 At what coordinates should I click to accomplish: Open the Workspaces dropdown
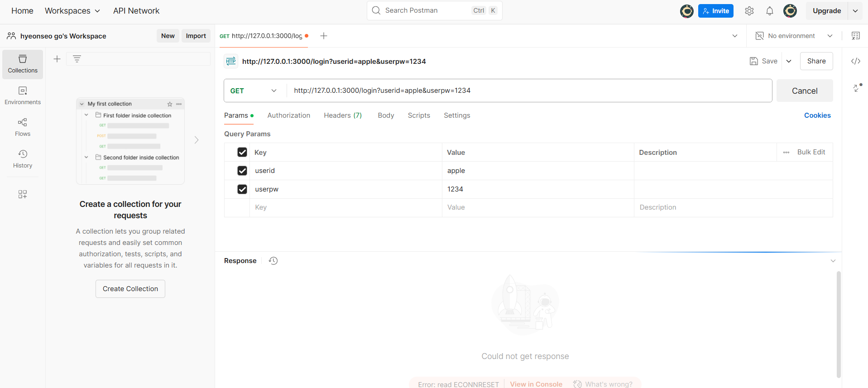pyautogui.click(x=72, y=11)
